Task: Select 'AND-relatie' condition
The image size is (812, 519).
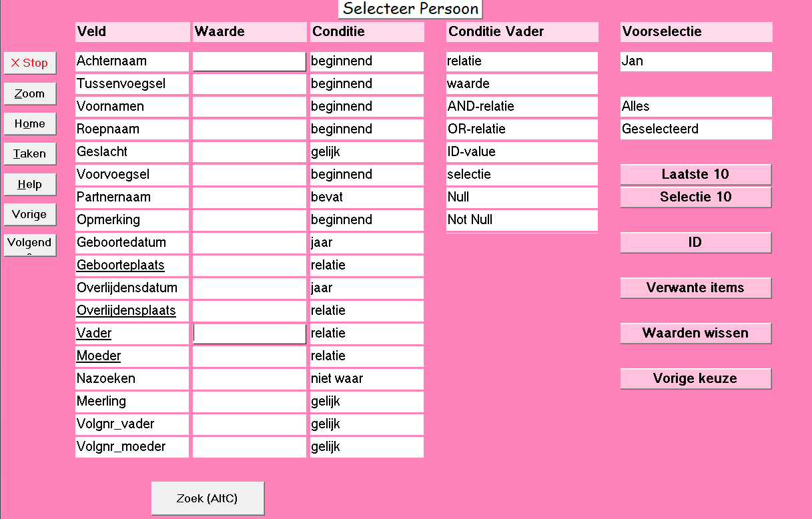Action: (522, 107)
